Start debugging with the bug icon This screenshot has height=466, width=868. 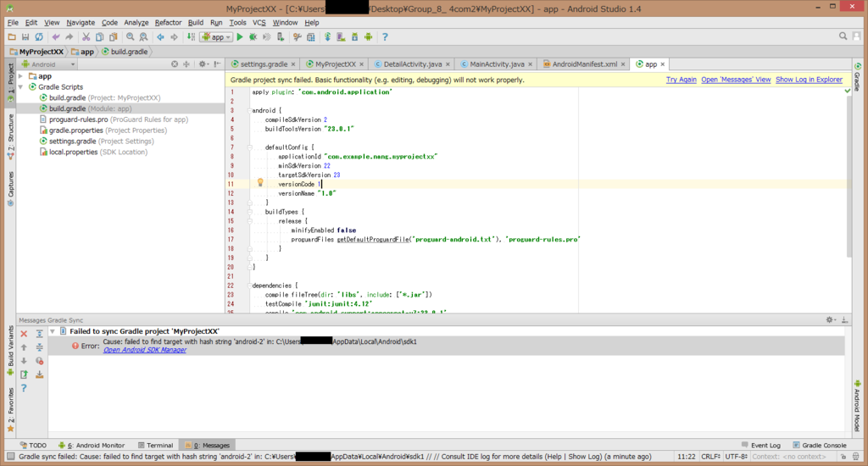point(253,37)
